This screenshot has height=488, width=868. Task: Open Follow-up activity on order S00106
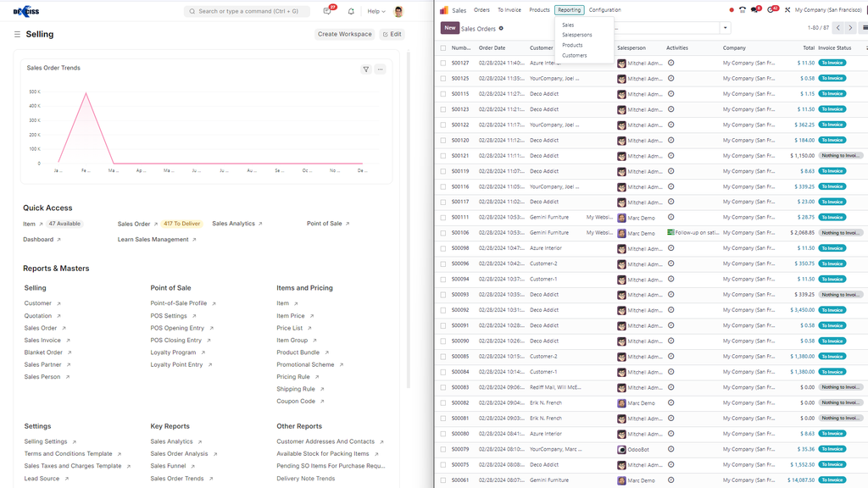[693, 233]
